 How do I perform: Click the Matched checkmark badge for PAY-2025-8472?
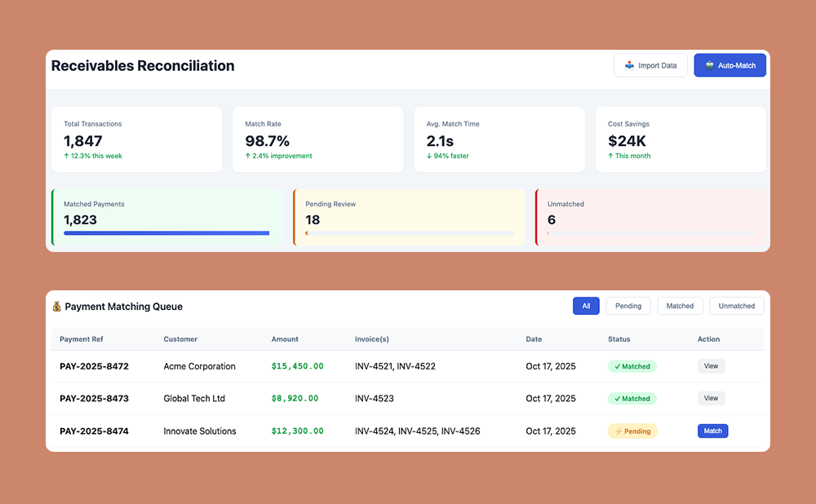632,366
